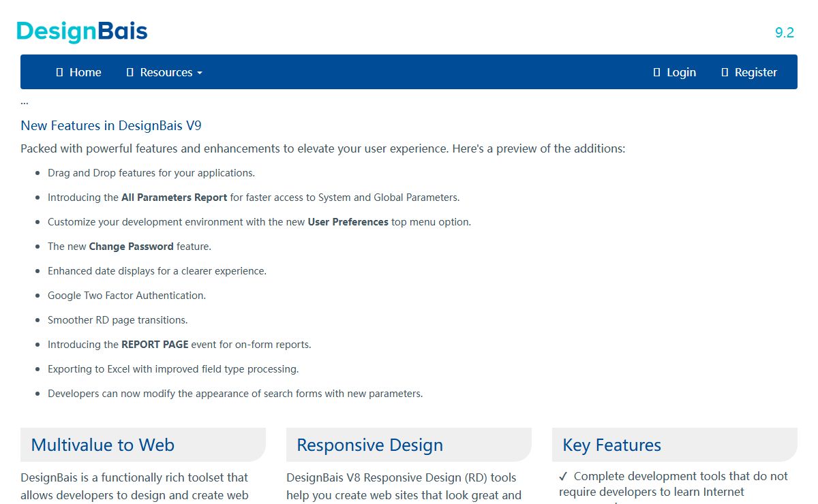Click the icon beside Home
818x504 pixels.
coord(59,72)
